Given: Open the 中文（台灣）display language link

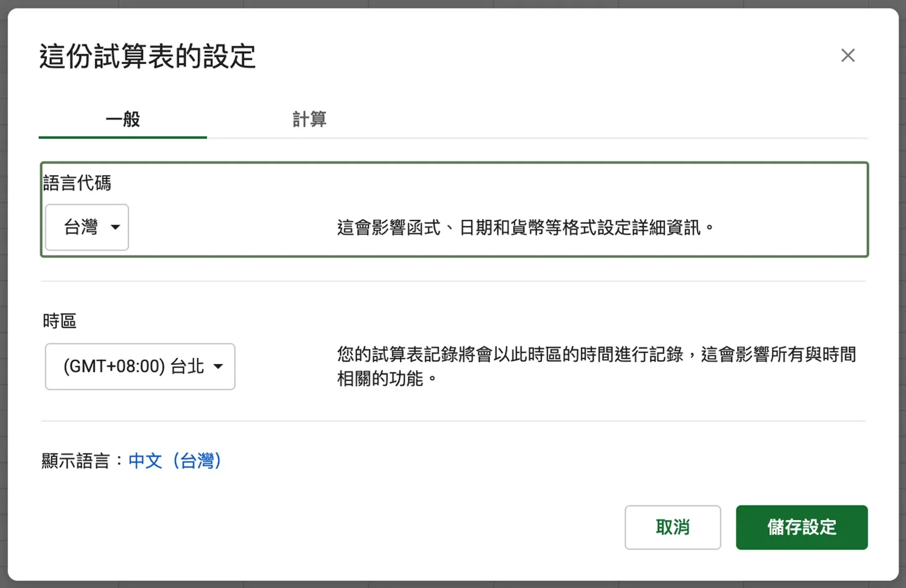Looking at the screenshot, I should (x=175, y=460).
